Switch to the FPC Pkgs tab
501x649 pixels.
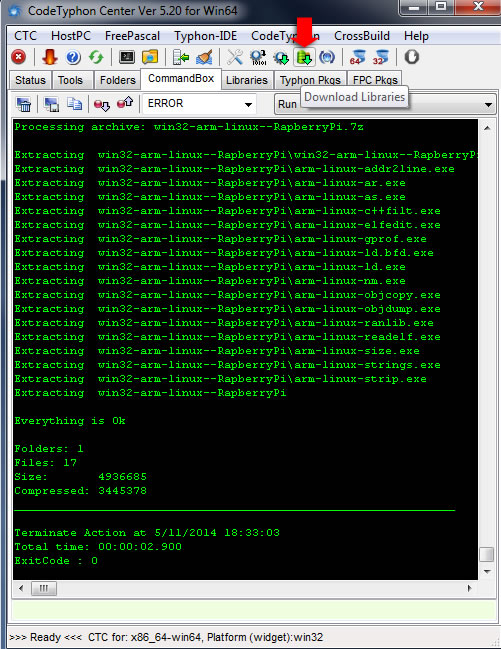375,80
